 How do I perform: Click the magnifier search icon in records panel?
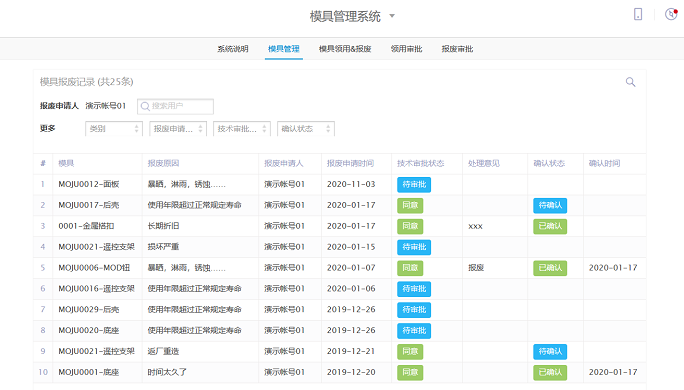[x=630, y=82]
